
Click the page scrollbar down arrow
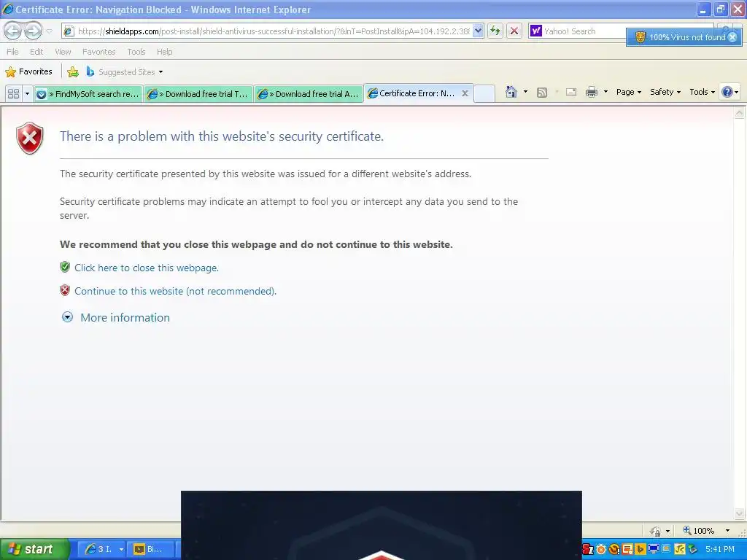point(740,514)
